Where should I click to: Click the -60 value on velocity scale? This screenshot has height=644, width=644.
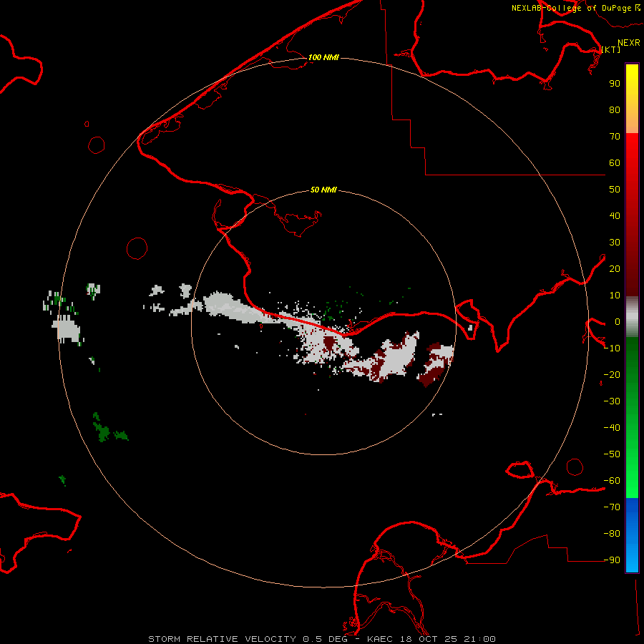click(612, 481)
